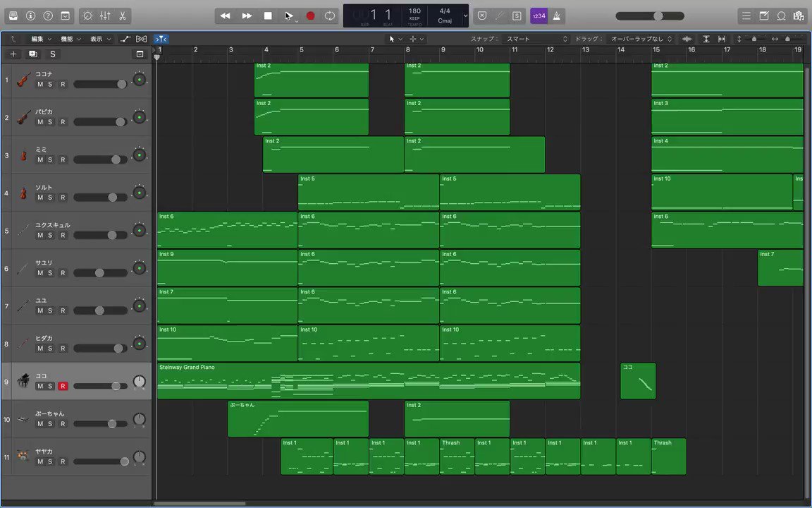Select the ヤヤカ drum kit icon
Image resolution: width=812 pixels, height=508 pixels.
click(x=23, y=456)
